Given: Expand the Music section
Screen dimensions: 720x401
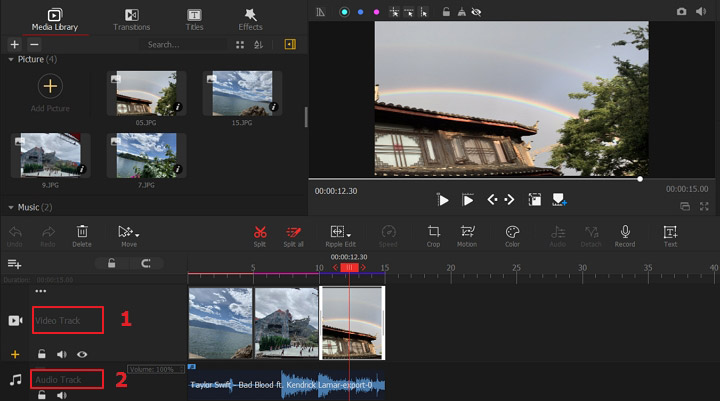Looking at the screenshot, I should (x=11, y=207).
